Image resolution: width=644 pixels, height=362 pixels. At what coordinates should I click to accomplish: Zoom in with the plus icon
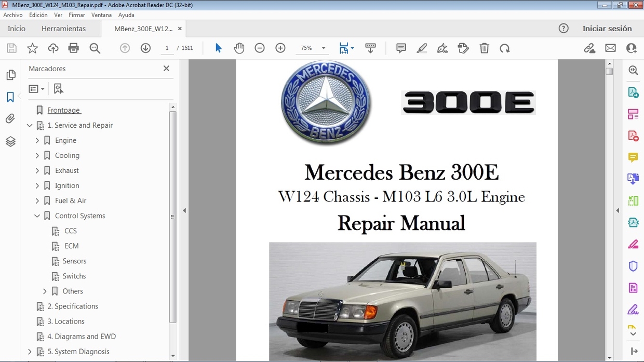(x=280, y=48)
